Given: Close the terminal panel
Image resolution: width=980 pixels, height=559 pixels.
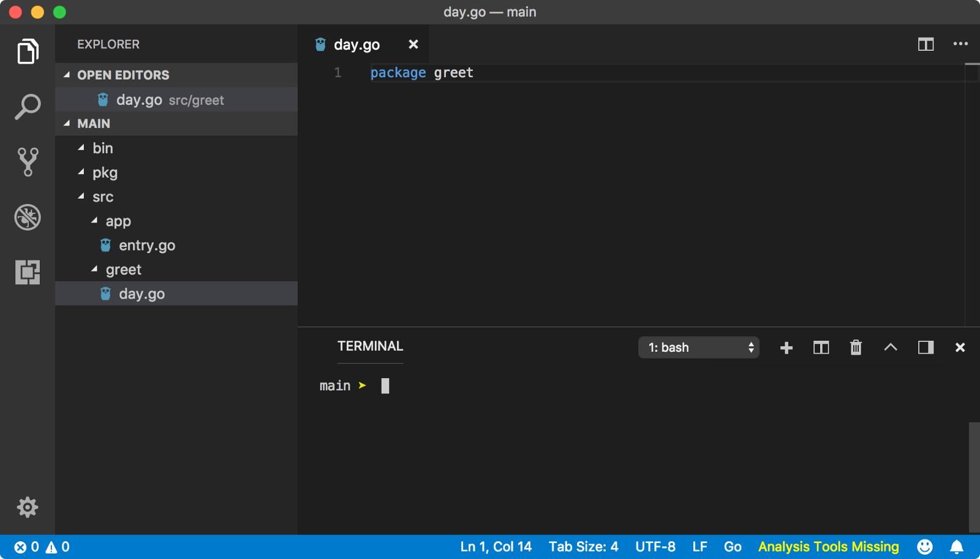Looking at the screenshot, I should (960, 348).
